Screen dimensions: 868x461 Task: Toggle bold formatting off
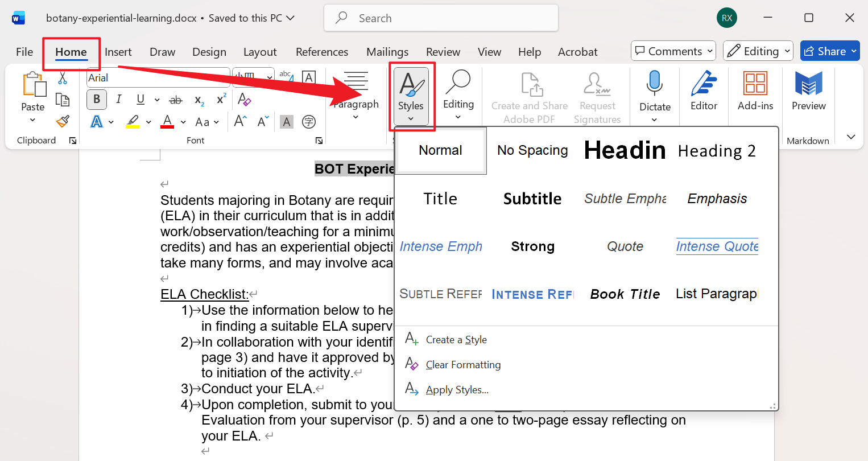coord(96,100)
